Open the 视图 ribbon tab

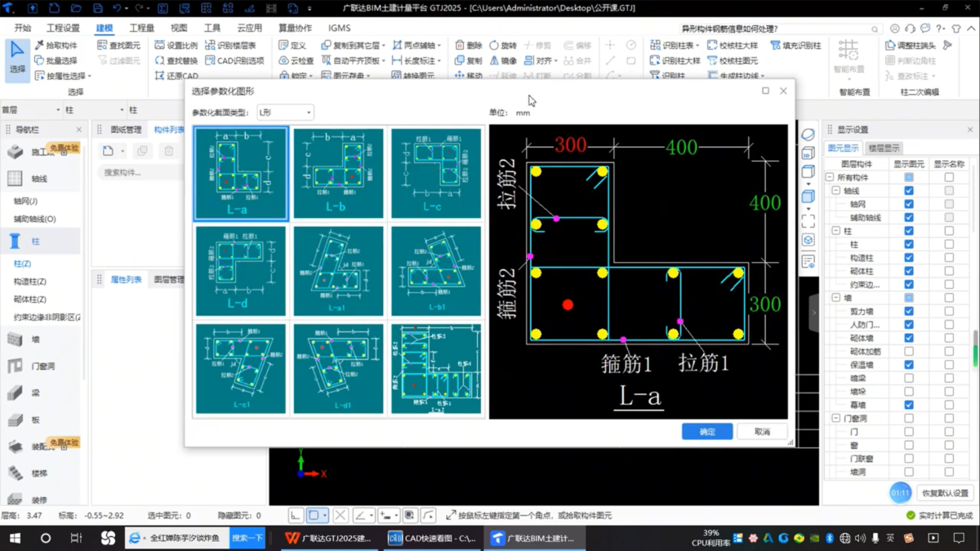pyautogui.click(x=179, y=28)
